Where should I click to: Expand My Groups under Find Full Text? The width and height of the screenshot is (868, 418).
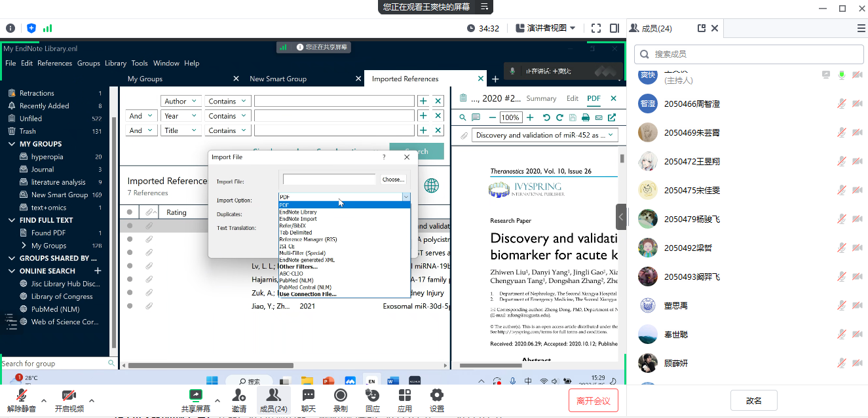coord(24,246)
